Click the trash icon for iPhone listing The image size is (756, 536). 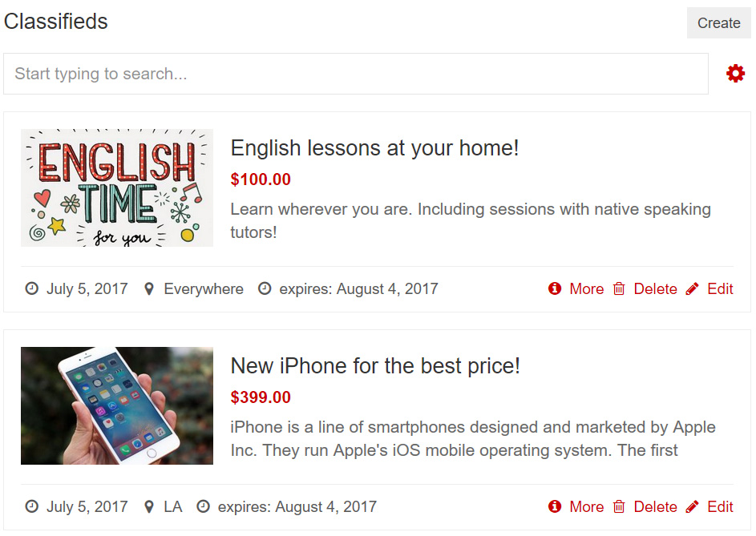pyautogui.click(x=619, y=506)
